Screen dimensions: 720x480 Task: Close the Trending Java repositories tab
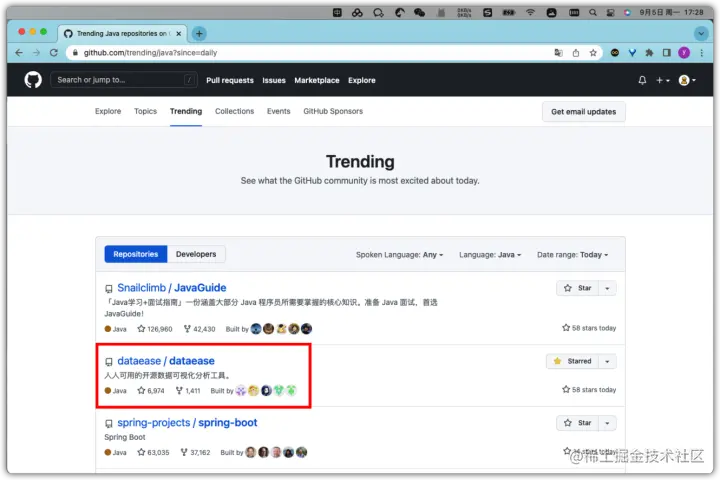(x=179, y=34)
